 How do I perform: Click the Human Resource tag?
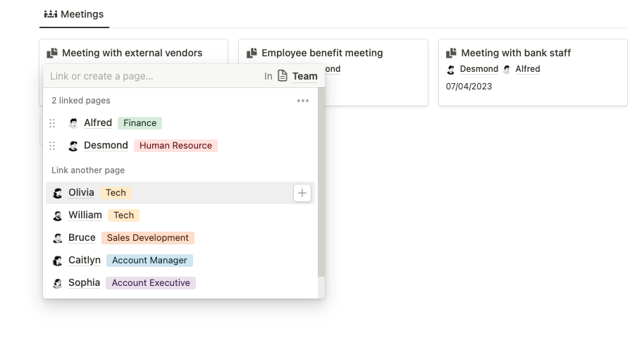[x=175, y=146]
